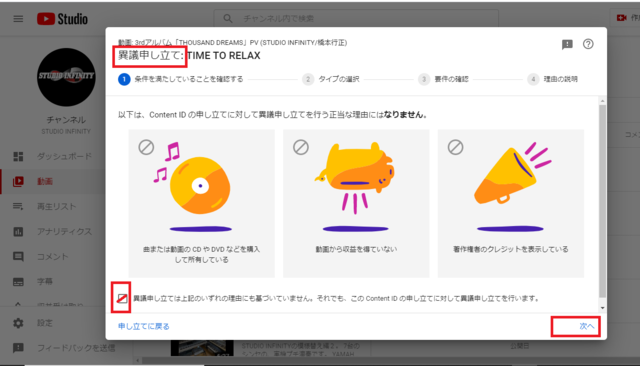
Task: Click 申し立てに戻る link
Action: click(x=144, y=326)
